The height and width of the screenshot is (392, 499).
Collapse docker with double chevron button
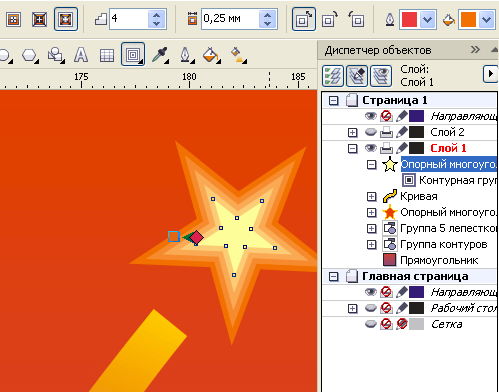475,50
